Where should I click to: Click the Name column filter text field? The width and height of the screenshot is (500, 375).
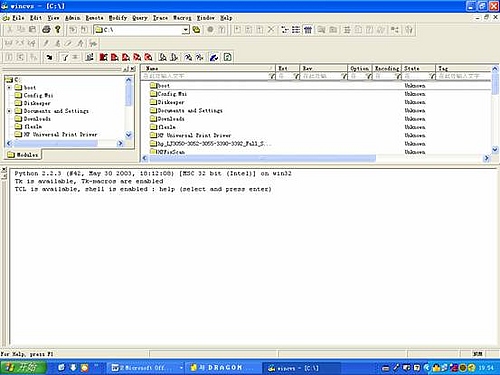(205, 76)
